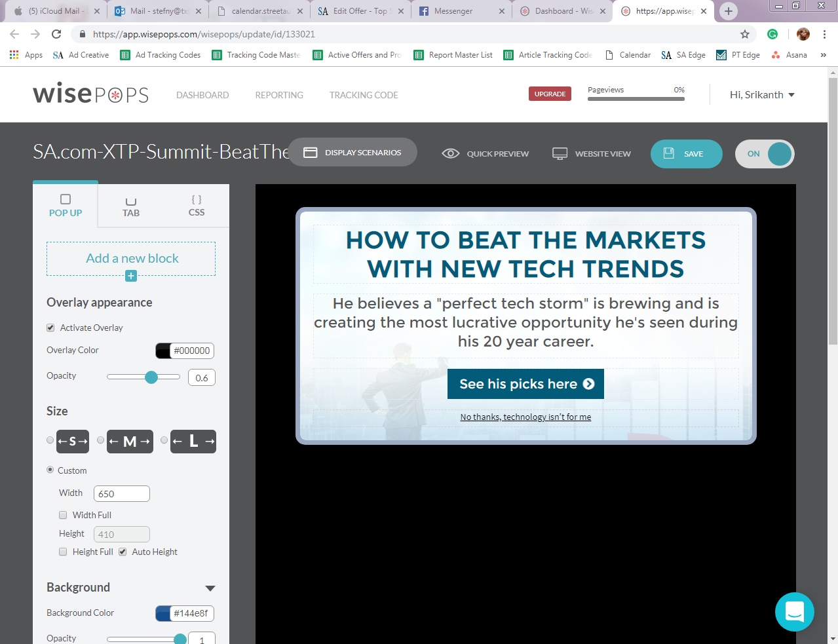
Task: Click the Overlay Color black swatch
Action: pyautogui.click(x=163, y=350)
